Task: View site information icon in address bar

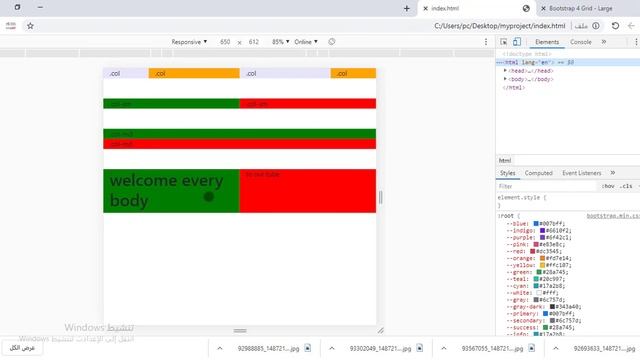Action: (x=596, y=26)
